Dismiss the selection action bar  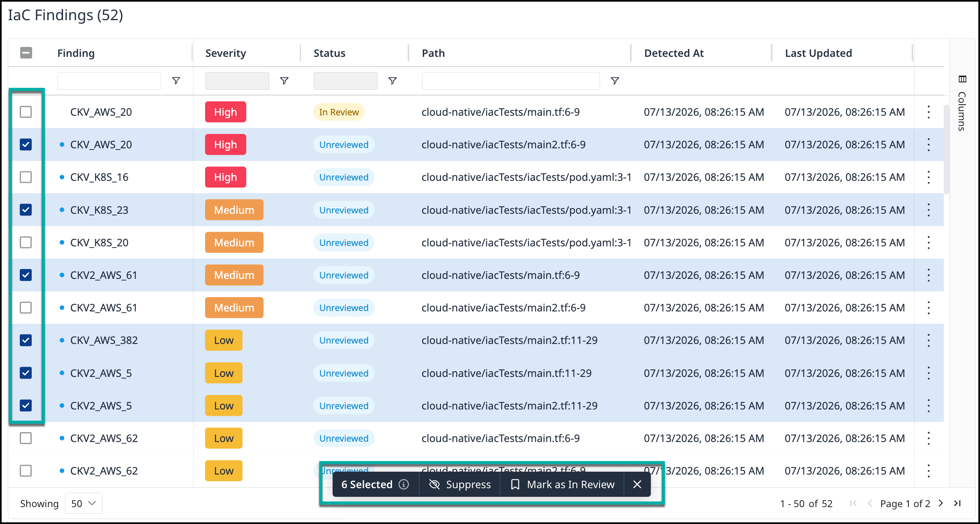click(x=637, y=484)
